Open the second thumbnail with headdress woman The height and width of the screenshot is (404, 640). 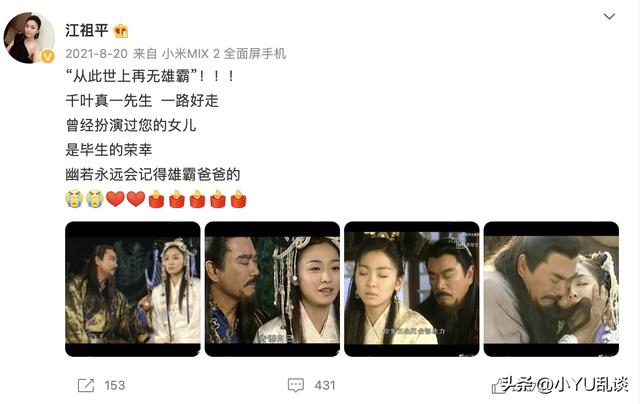tap(272, 289)
